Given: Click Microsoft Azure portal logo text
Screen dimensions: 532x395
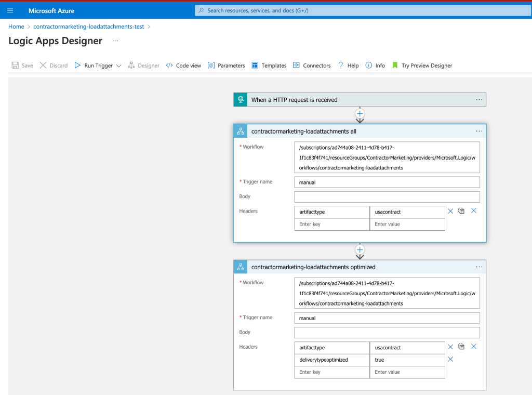Looking at the screenshot, I should (51, 11).
